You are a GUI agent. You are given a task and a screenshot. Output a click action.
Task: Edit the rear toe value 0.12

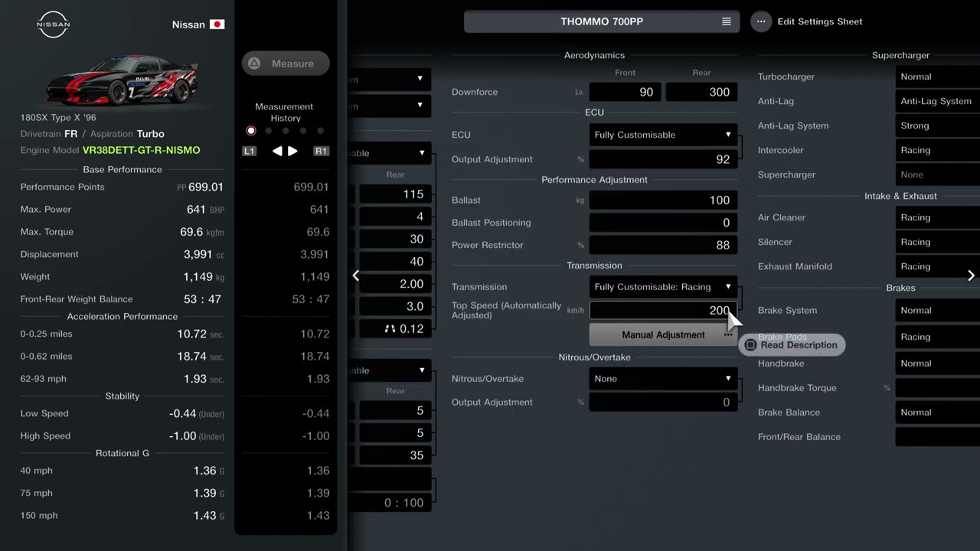pos(395,328)
